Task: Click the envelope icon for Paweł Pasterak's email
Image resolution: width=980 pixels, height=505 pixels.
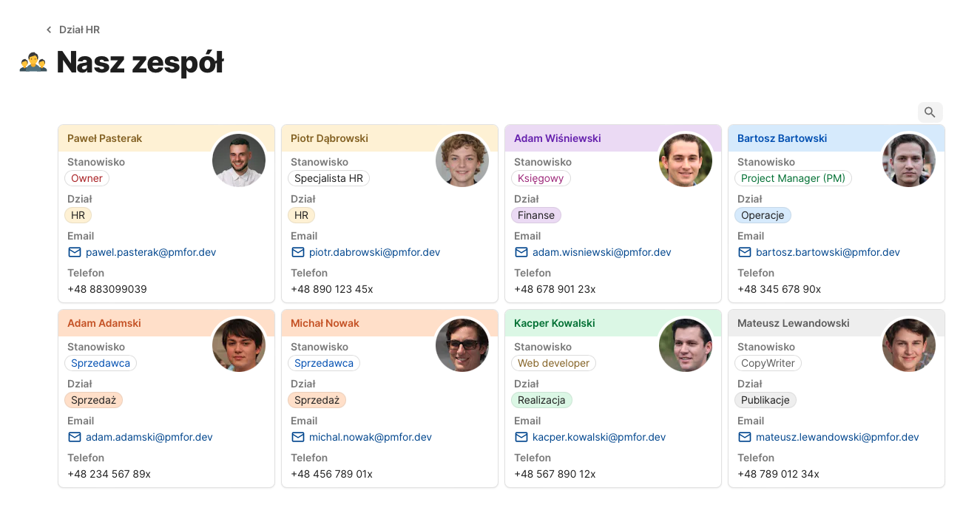Action: (75, 252)
